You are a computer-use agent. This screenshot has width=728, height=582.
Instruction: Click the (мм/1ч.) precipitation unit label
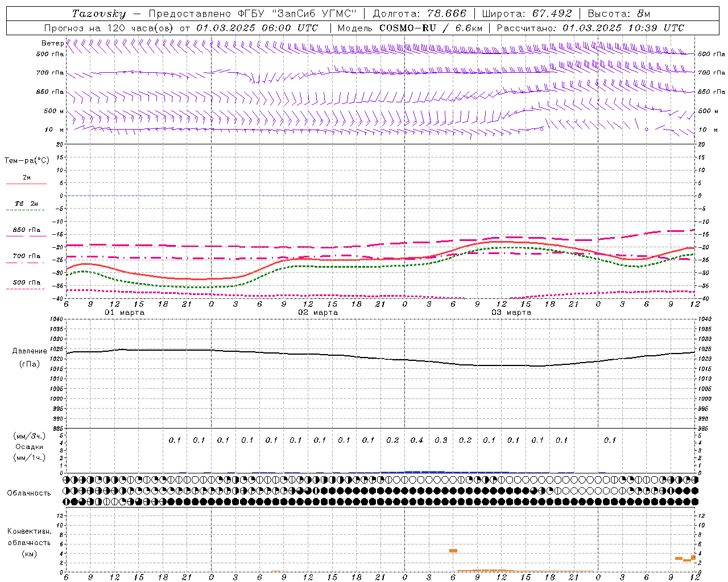coord(30,458)
